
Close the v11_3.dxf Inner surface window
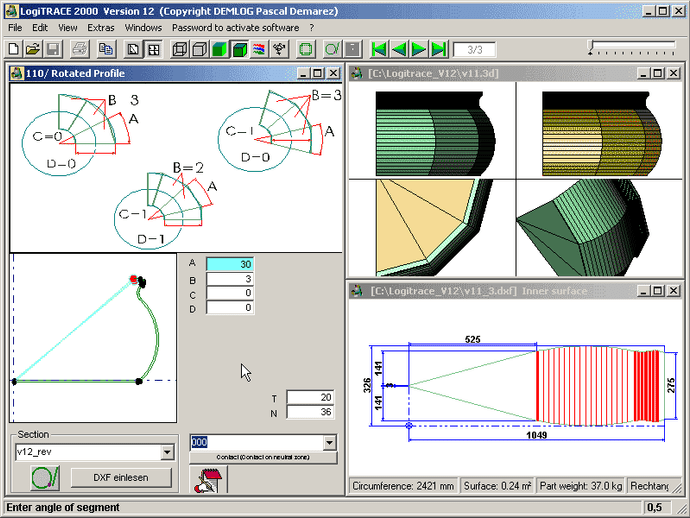pyautogui.click(x=673, y=291)
